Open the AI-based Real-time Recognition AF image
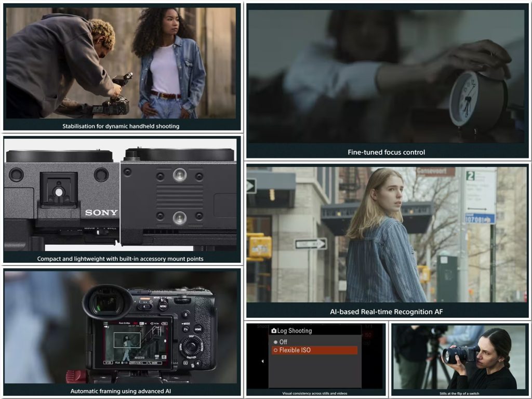 (387, 234)
